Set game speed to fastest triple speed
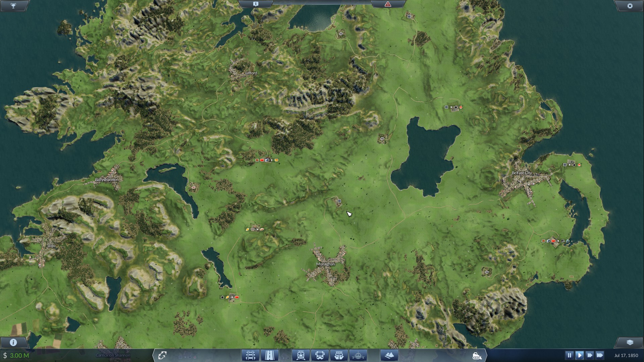The height and width of the screenshot is (362, 644). click(600, 355)
